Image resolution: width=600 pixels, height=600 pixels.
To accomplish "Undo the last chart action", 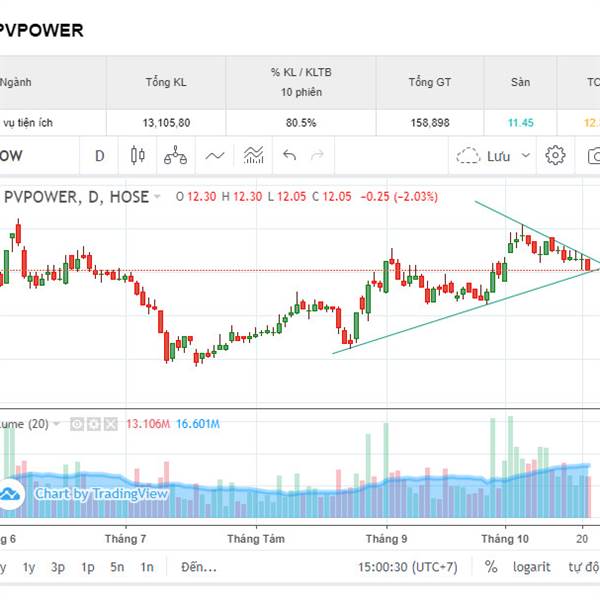I will (x=289, y=155).
